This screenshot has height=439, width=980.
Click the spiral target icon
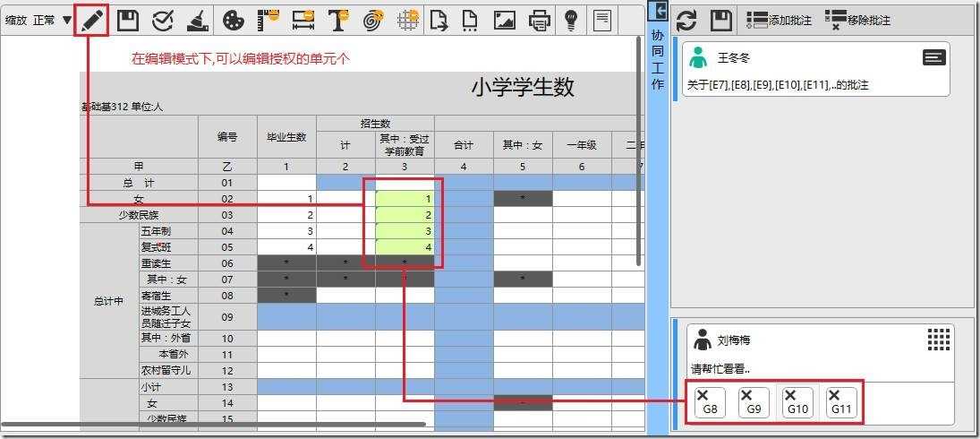[373, 20]
